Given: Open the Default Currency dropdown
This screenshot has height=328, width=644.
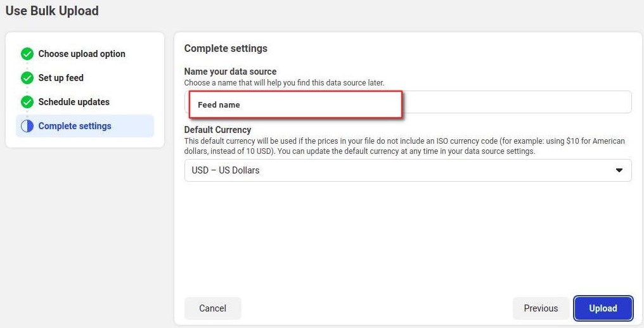Looking at the screenshot, I should click(x=408, y=170).
